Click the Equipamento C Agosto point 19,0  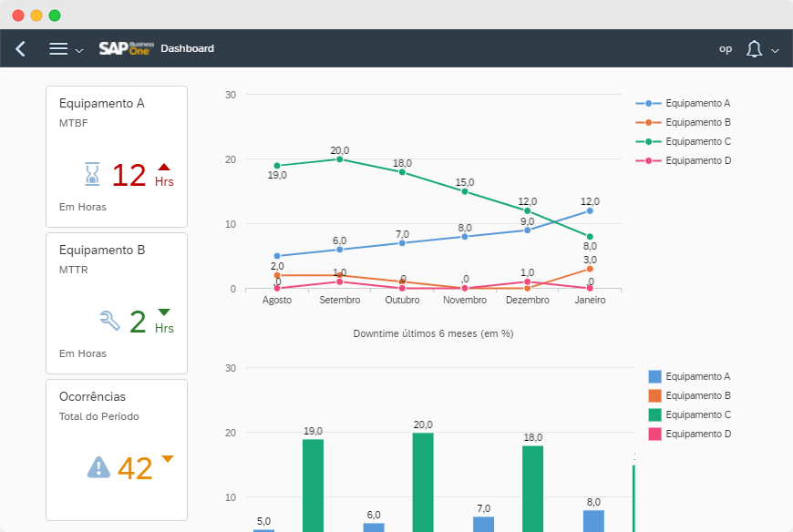click(277, 166)
